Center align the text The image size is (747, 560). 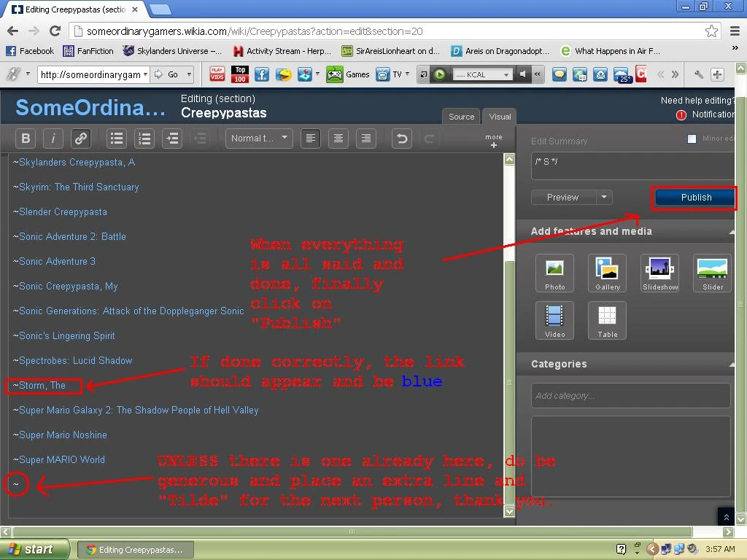[x=338, y=139]
